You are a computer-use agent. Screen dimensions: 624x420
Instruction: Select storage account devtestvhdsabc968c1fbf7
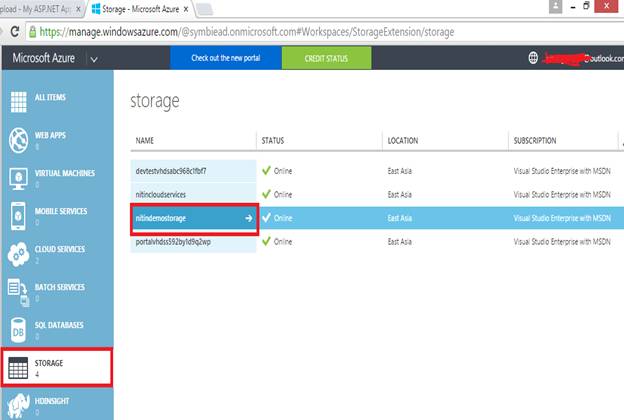[171, 171]
